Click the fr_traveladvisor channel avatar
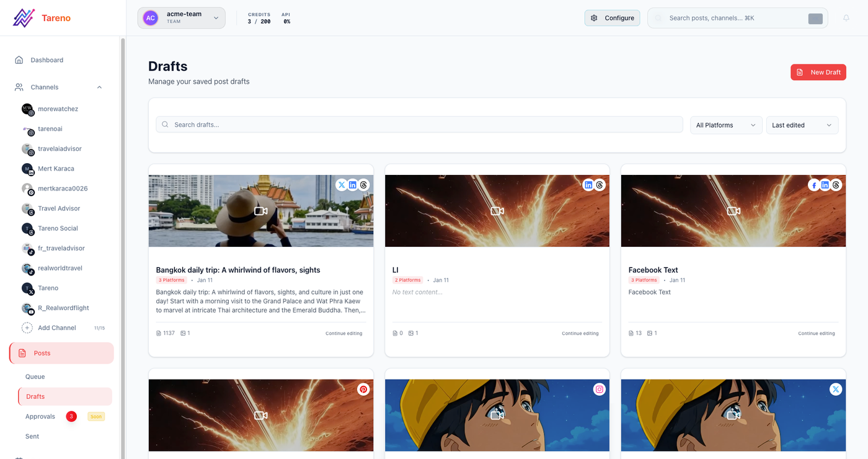868x459 pixels. pyautogui.click(x=27, y=248)
